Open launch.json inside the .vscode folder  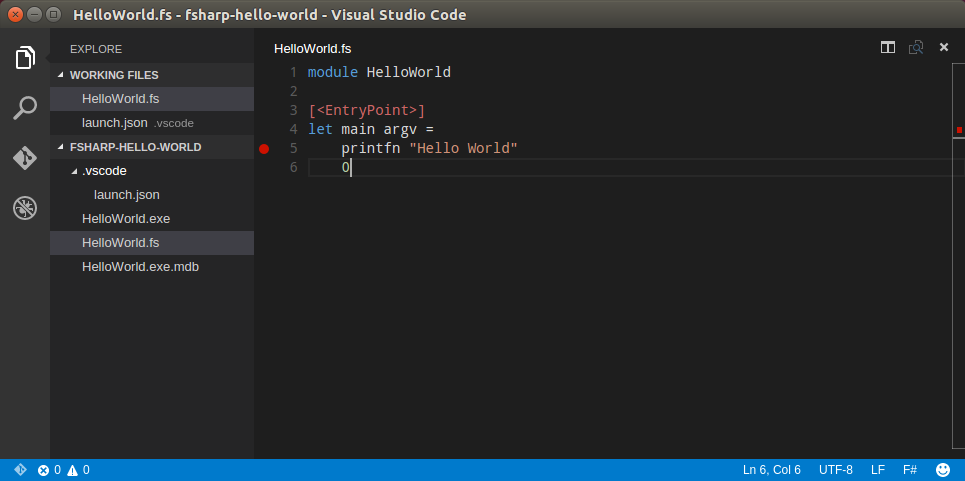[x=151, y=195]
